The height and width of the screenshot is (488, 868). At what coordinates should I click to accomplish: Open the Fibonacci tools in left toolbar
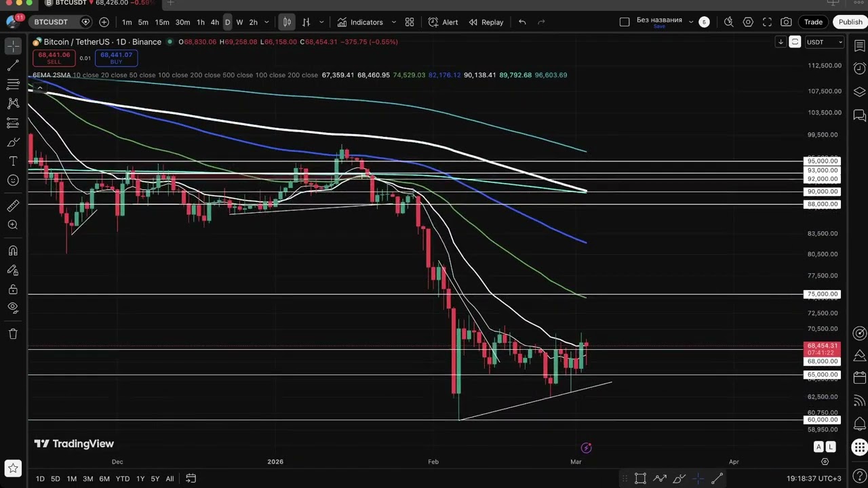click(x=13, y=85)
